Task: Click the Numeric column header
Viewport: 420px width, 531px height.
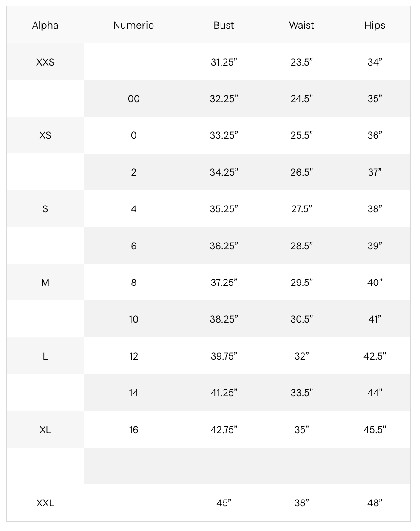Action: pos(133,25)
